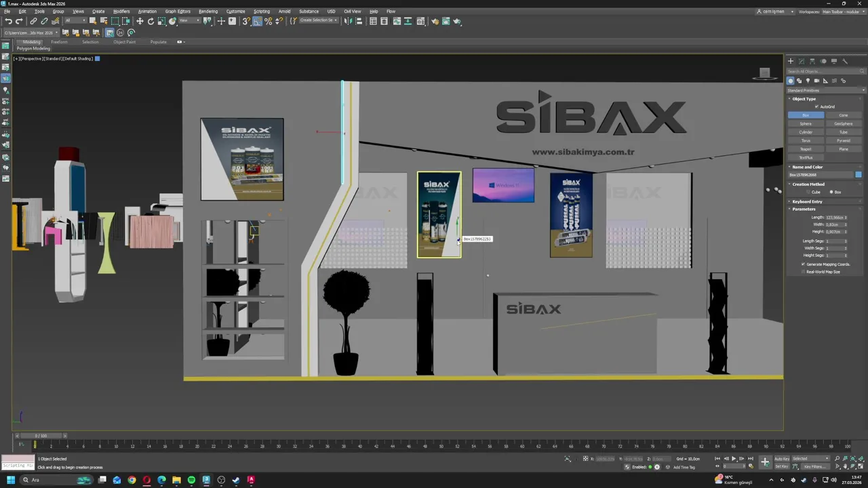Collapse the Name and Color rollout
868x488 pixels.
coord(807,167)
